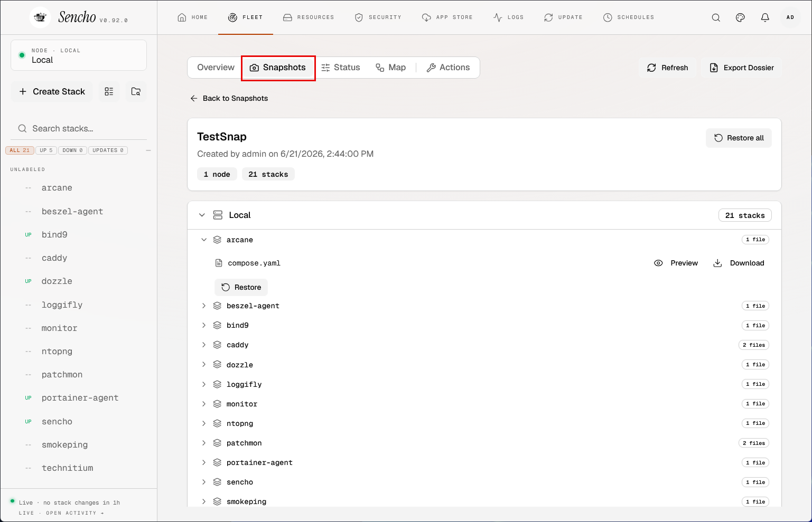Select the Fleet nav item
Viewport: 812px width, 522px height.
tap(245, 17)
